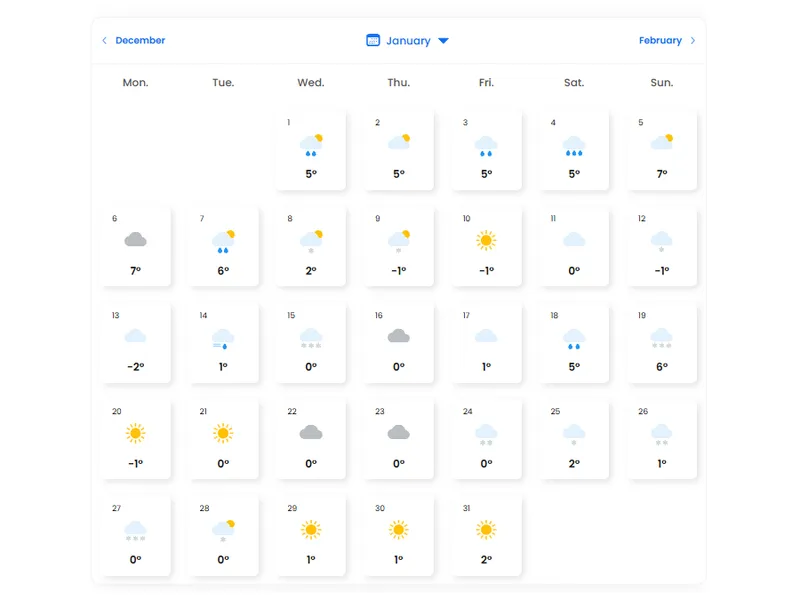Go to previous month December
The width and height of the screenshot is (800, 600).
(x=140, y=41)
